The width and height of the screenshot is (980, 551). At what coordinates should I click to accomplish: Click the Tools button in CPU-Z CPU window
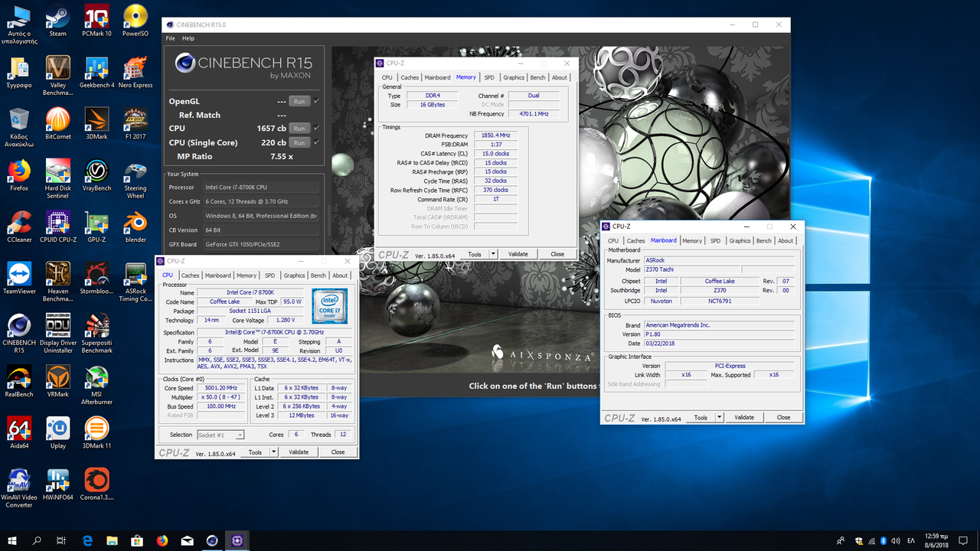tap(256, 452)
